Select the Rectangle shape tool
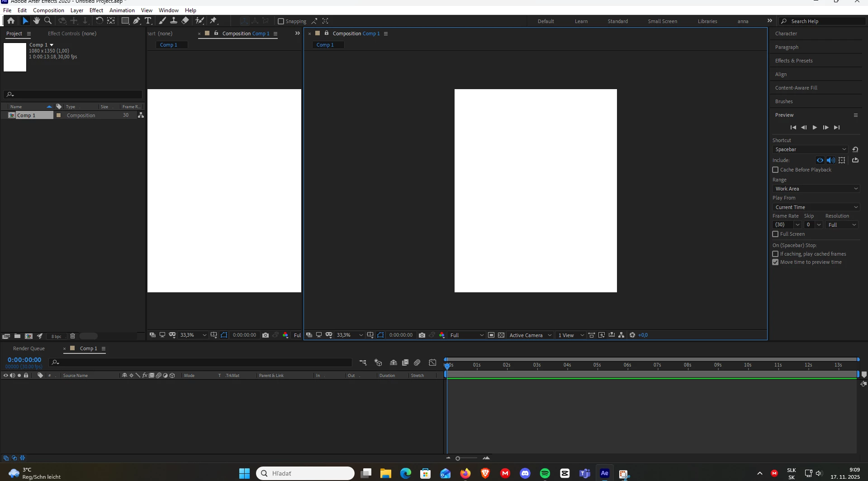868x481 pixels. click(x=125, y=21)
